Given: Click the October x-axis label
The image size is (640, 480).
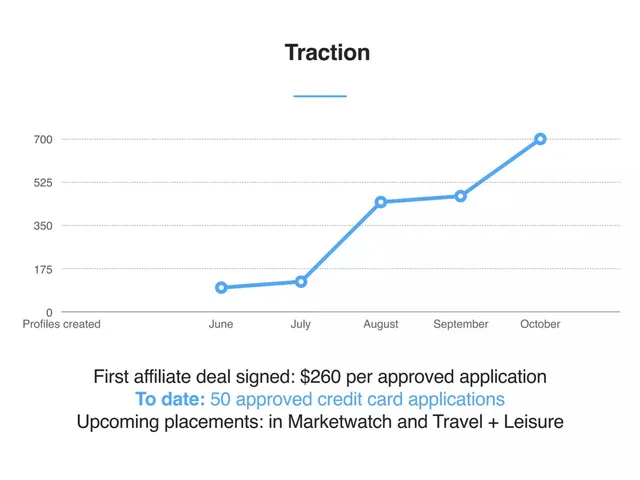Looking at the screenshot, I should click(x=540, y=324).
